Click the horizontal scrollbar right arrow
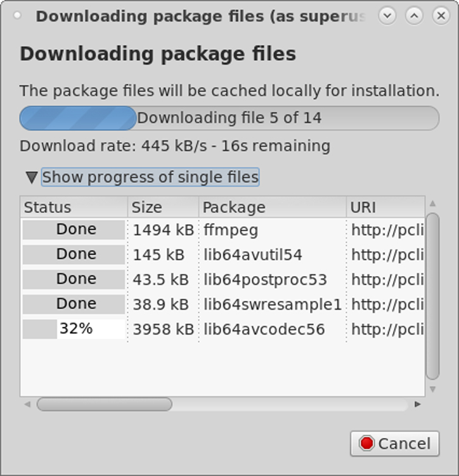The height and width of the screenshot is (476, 459). [x=417, y=404]
